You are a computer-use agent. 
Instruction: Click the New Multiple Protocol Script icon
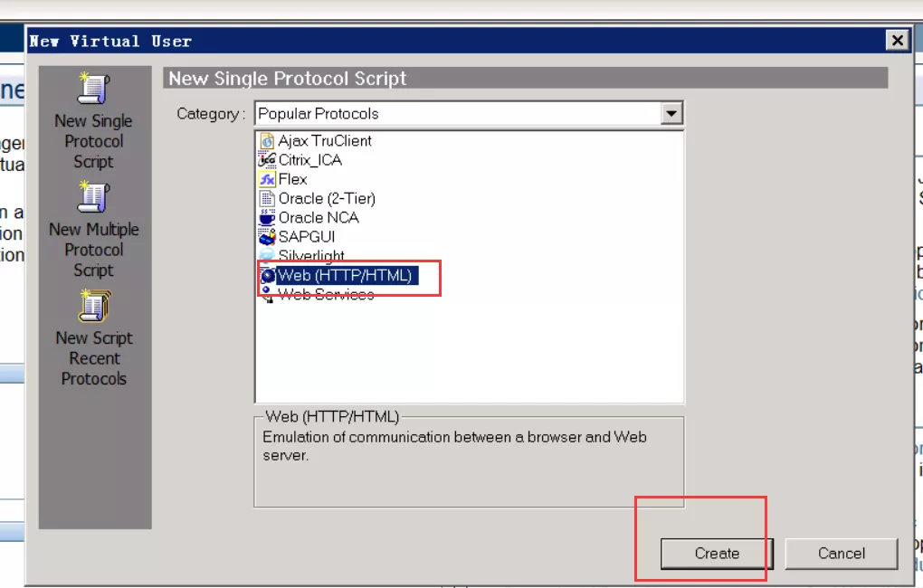tap(93, 198)
